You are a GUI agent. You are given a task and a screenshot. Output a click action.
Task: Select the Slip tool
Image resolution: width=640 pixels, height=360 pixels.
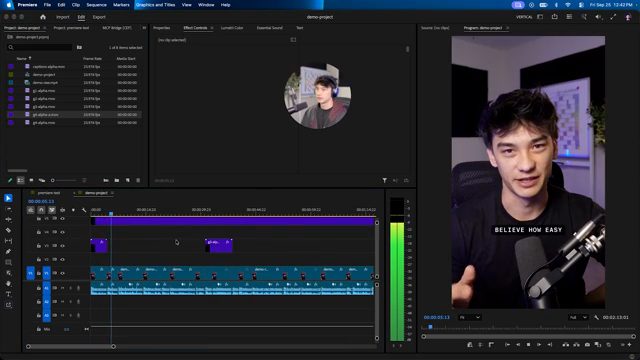click(x=8, y=241)
